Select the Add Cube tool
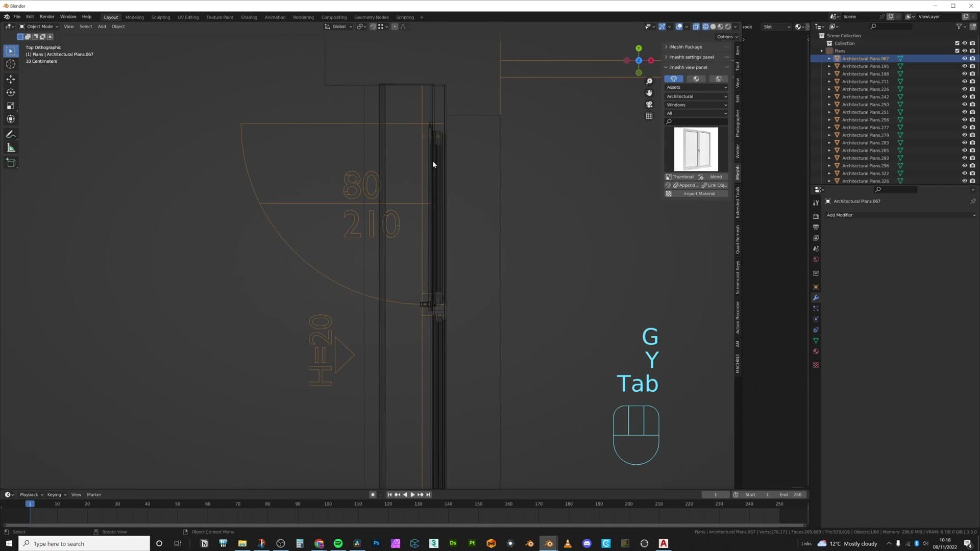Screen dimensions: 980x551 11,163
